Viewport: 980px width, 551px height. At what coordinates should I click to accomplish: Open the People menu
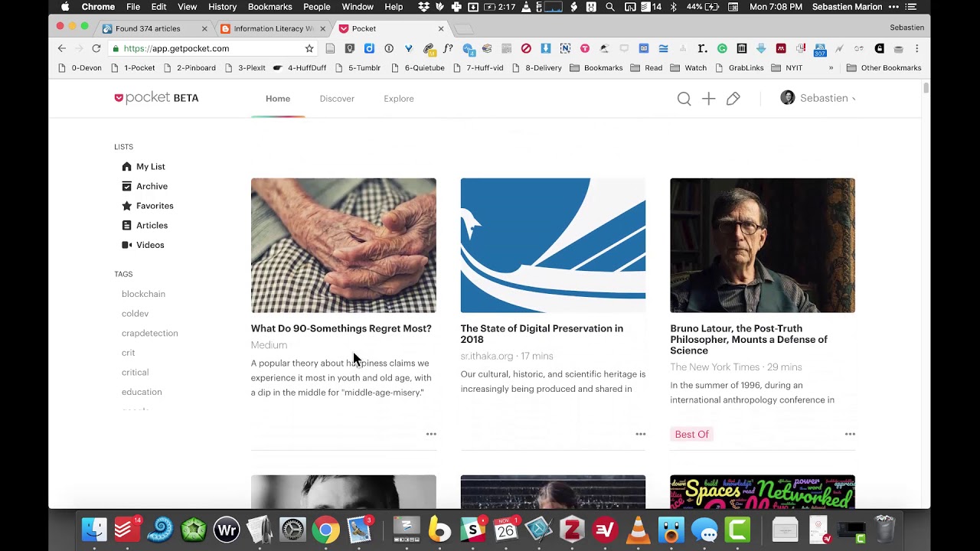(317, 7)
